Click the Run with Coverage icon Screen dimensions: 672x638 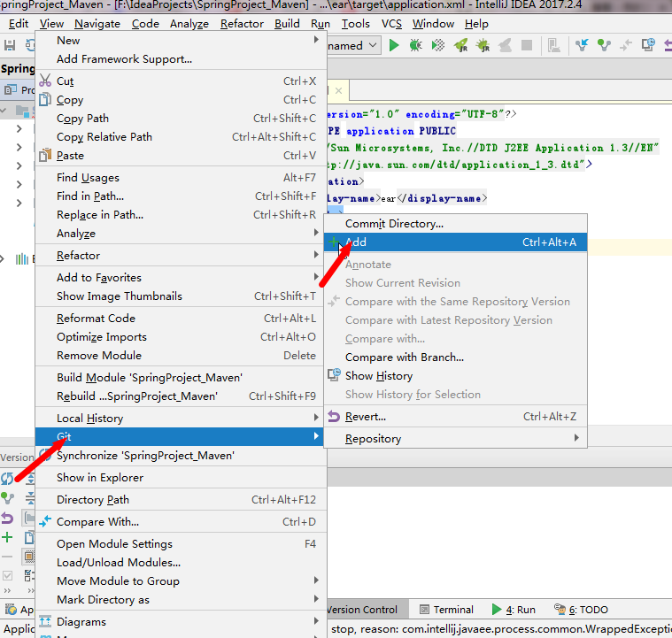[438, 45]
